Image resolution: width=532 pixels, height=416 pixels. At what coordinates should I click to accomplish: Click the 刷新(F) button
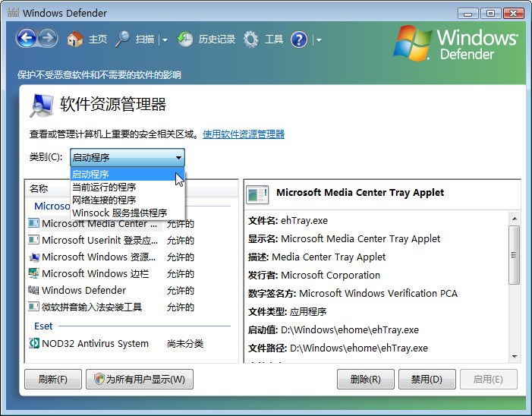click(x=53, y=379)
